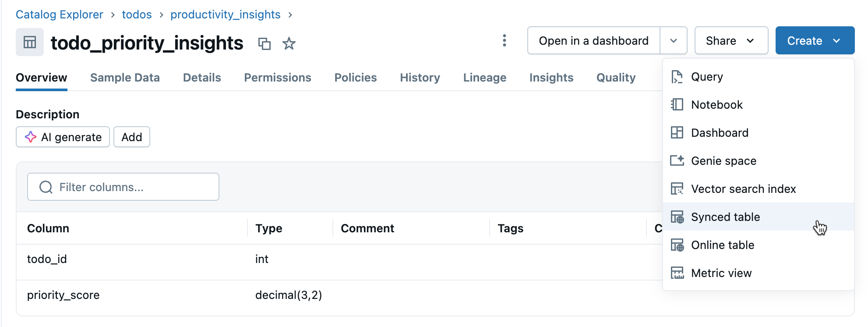
Task: Open the Share dropdown
Action: (731, 41)
